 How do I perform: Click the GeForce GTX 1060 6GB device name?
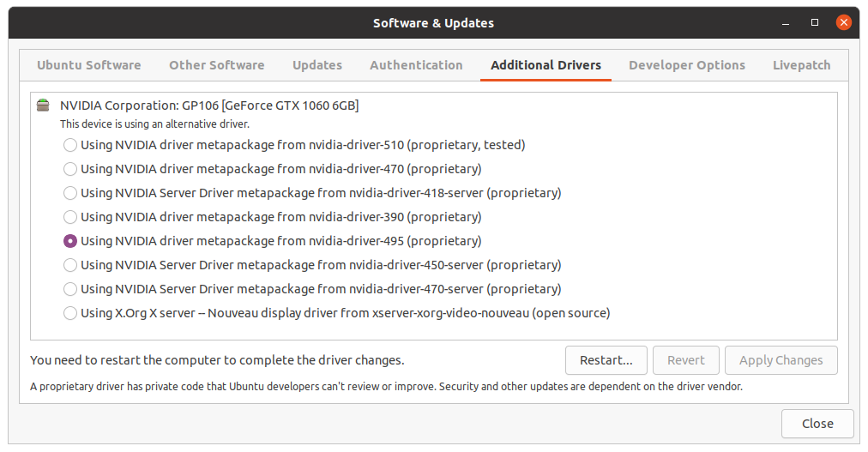(x=209, y=105)
